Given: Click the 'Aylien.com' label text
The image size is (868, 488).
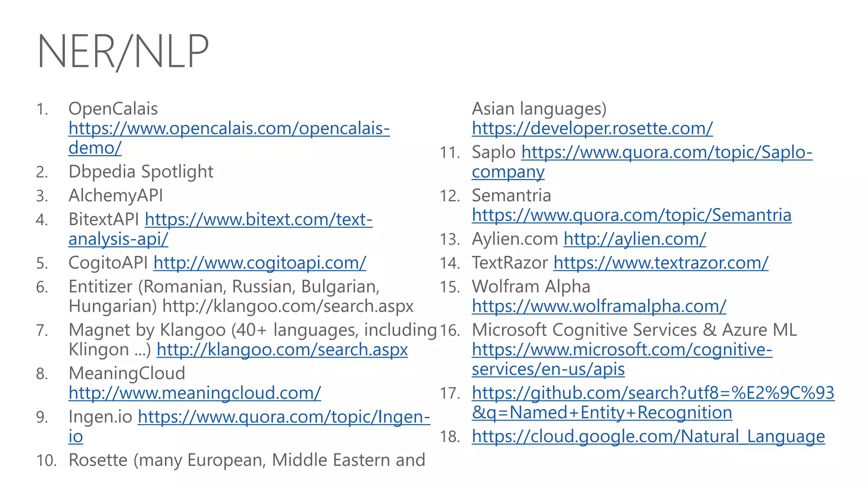Looking at the screenshot, I should pyautogui.click(x=515, y=239).
